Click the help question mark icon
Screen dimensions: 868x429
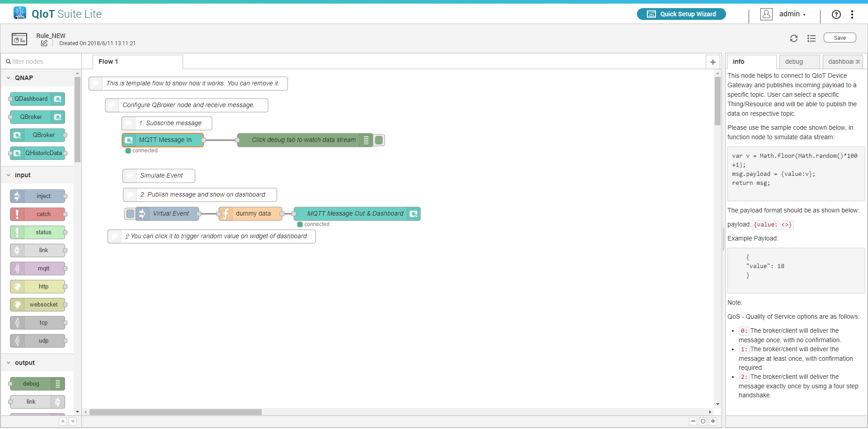[x=836, y=14]
